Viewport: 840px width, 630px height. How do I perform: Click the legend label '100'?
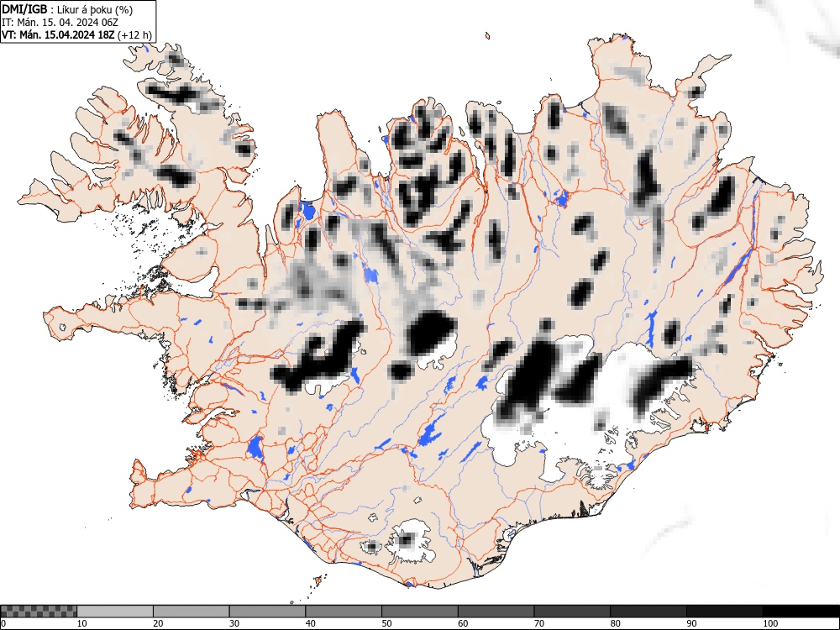(769, 623)
